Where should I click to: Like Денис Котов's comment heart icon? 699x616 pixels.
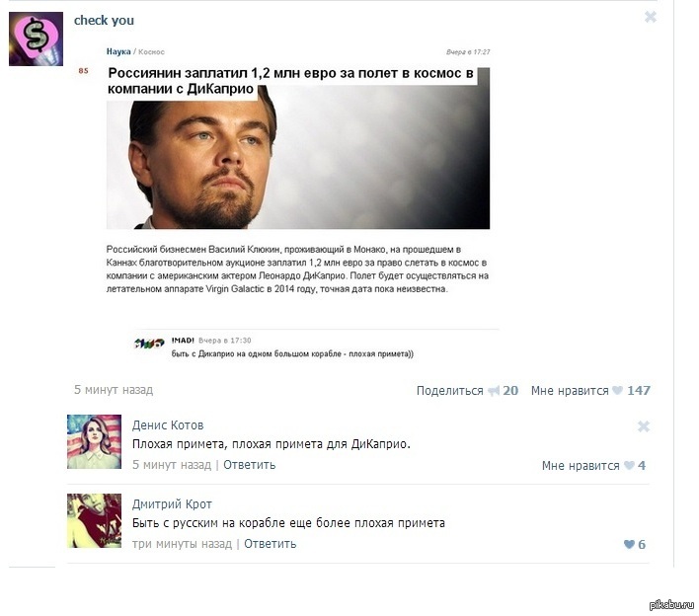tap(629, 465)
